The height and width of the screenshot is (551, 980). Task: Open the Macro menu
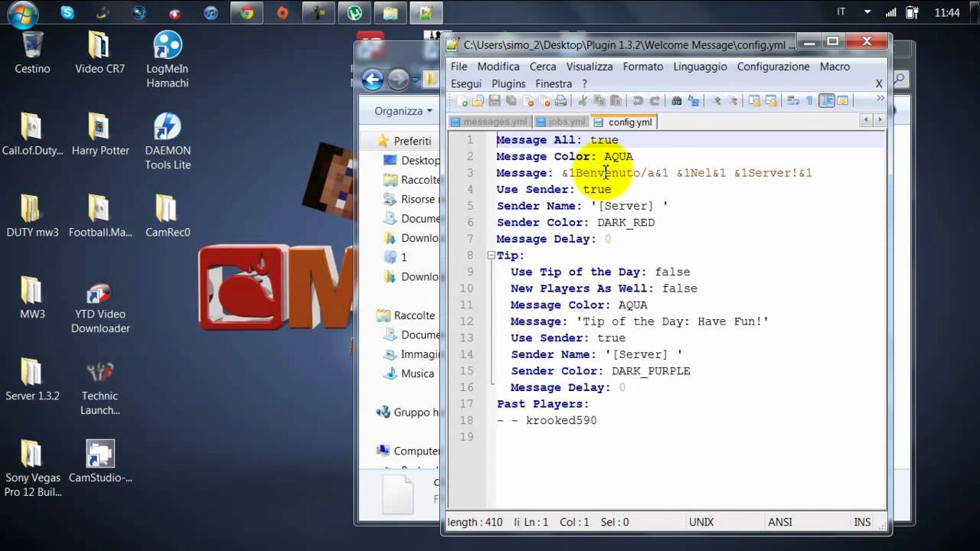pyautogui.click(x=835, y=67)
